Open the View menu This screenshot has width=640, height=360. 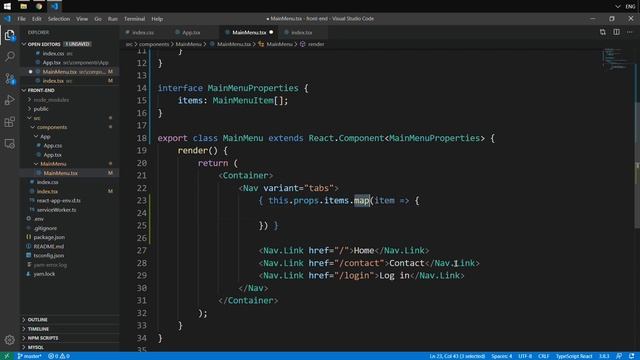pos(82,19)
